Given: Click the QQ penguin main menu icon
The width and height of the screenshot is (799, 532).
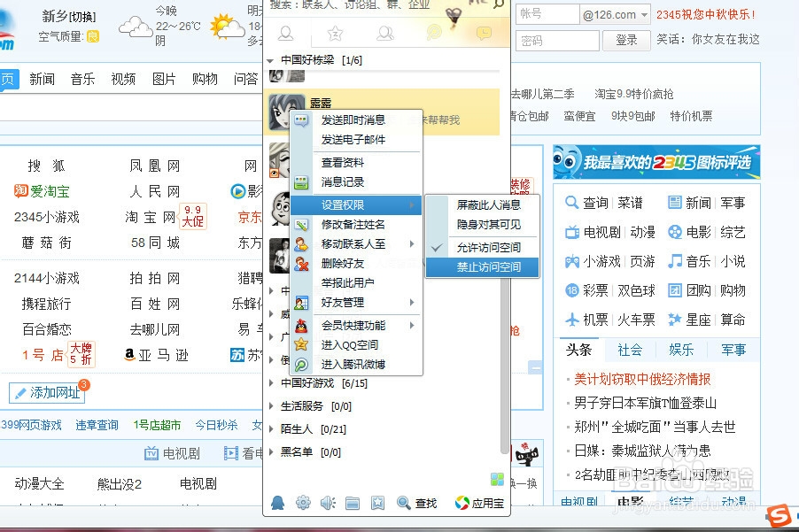Looking at the screenshot, I should click(278, 503).
